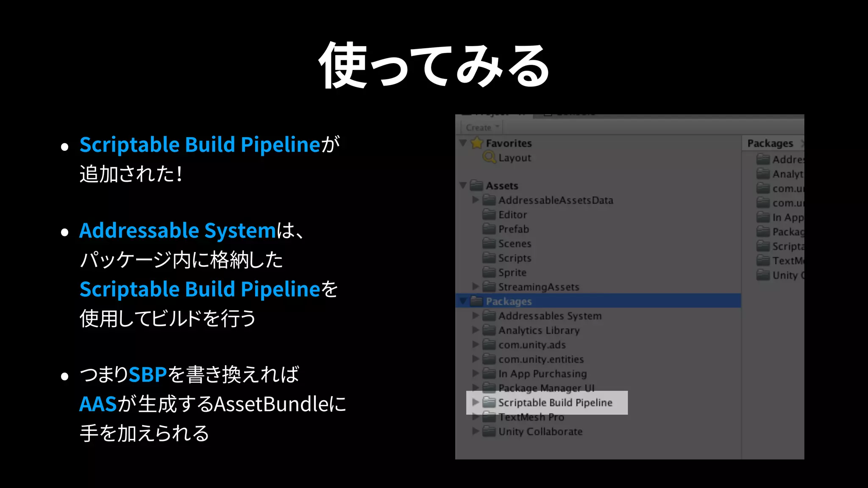Click the Favorites label
Image resolution: width=868 pixels, height=488 pixels.
[x=509, y=143]
